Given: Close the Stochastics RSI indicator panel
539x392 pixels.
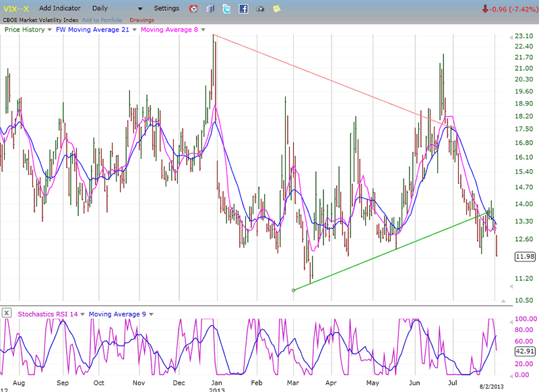Looking at the screenshot, I should pos(6,313).
